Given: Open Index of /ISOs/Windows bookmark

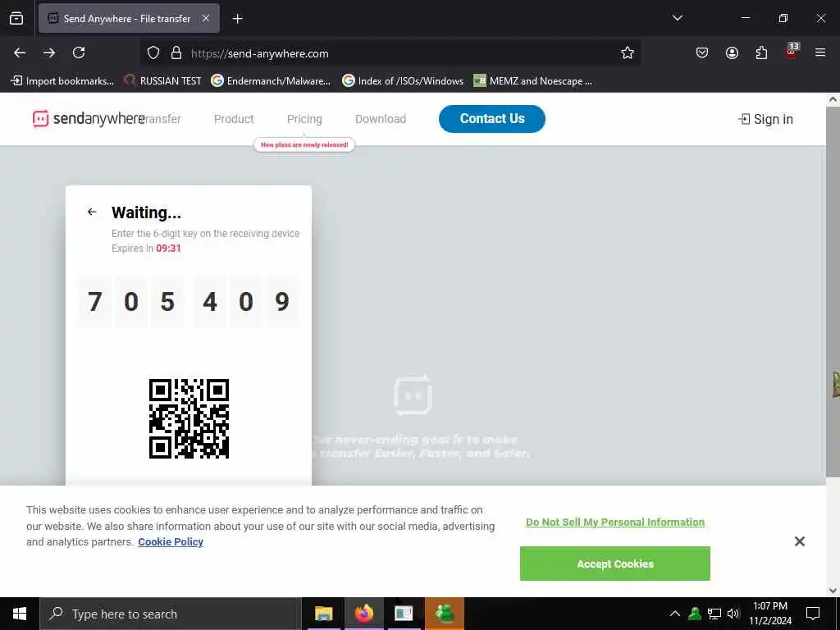Looking at the screenshot, I should [x=403, y=81].
